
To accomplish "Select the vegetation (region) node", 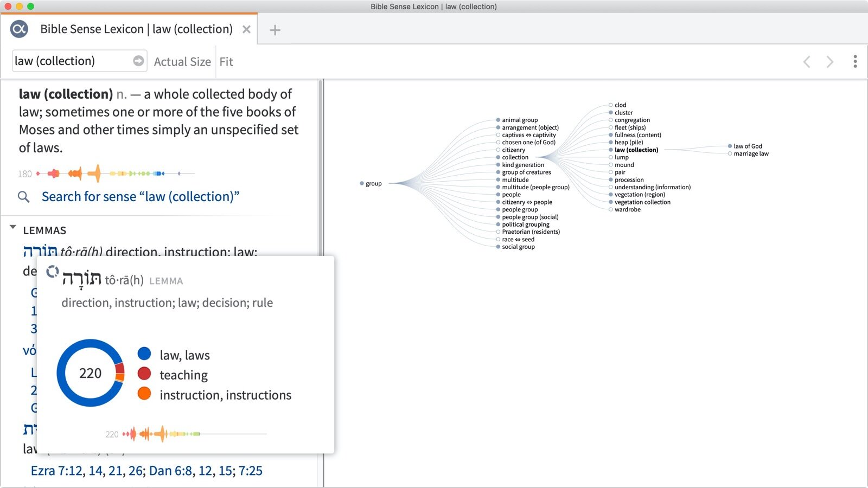I will [x=637, y=195].
